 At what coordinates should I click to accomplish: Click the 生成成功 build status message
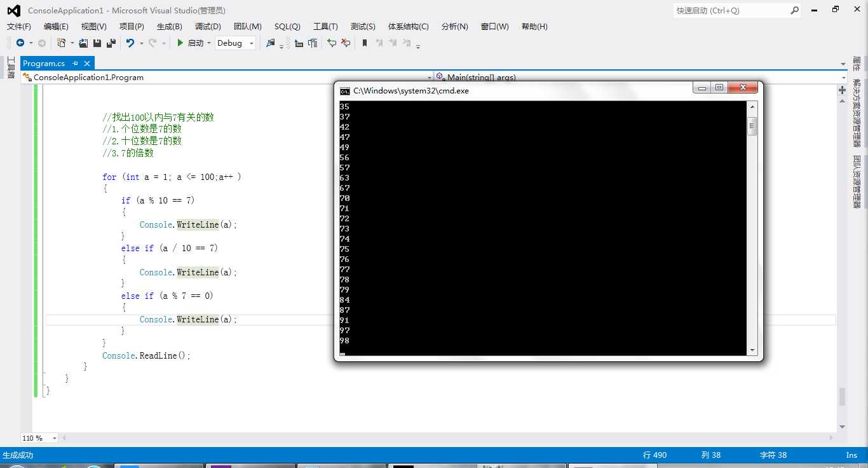coord(18,455)
